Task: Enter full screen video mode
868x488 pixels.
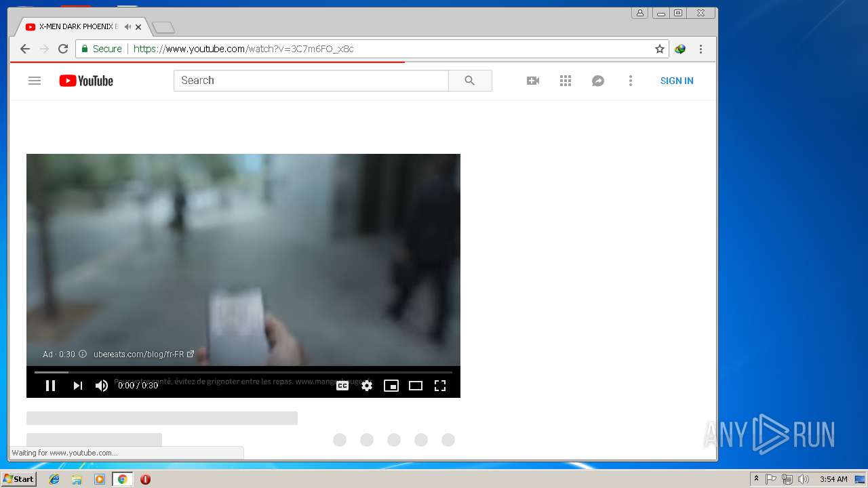Action: tap(440, 386)
